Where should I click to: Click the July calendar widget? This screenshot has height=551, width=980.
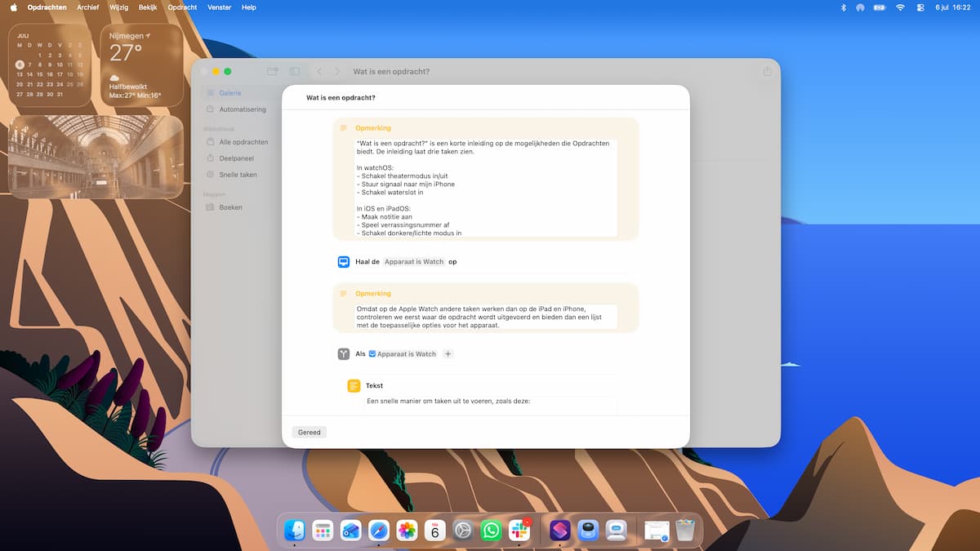[51, 65]
